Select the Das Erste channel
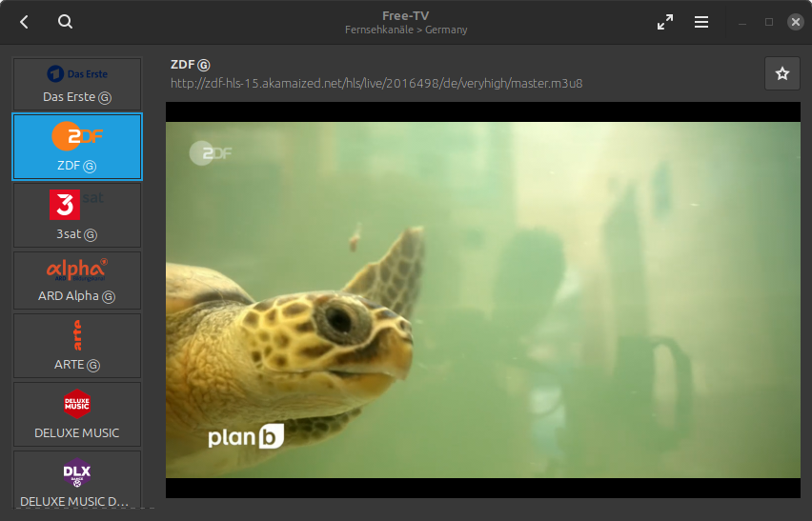812x521 pixels. (x=77, y=84)
